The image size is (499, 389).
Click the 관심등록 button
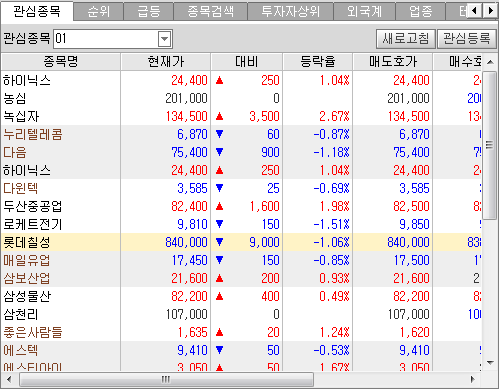pos(467,39)
